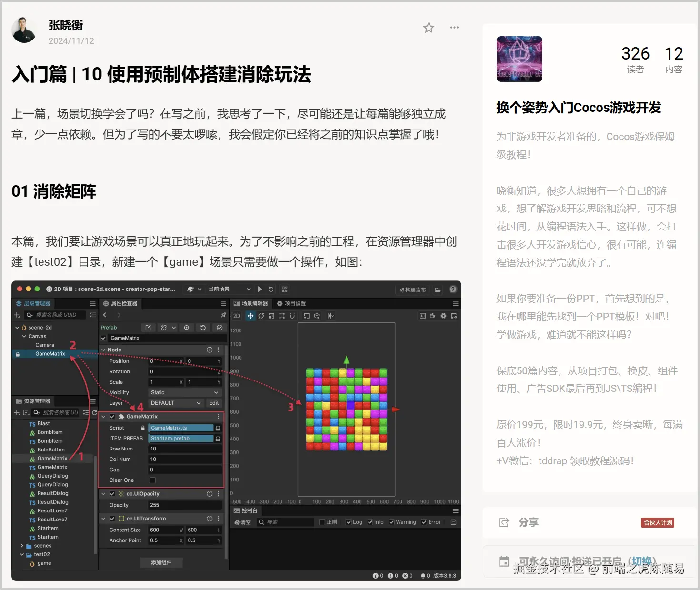Screen dimensions: 700x590
Task: Open the help question mark icon
Action: tap(452, 289)
